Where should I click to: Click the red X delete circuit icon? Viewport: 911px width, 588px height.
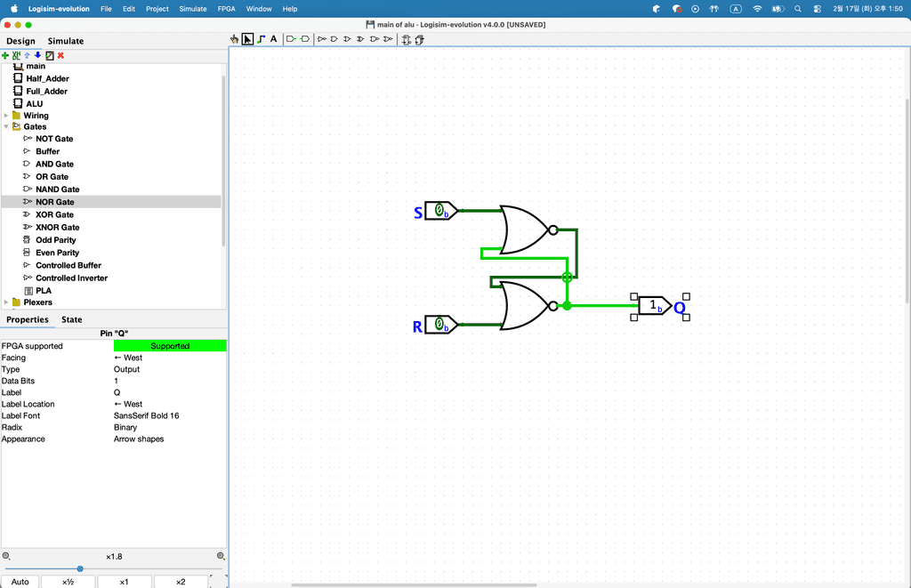pos(60,55)
